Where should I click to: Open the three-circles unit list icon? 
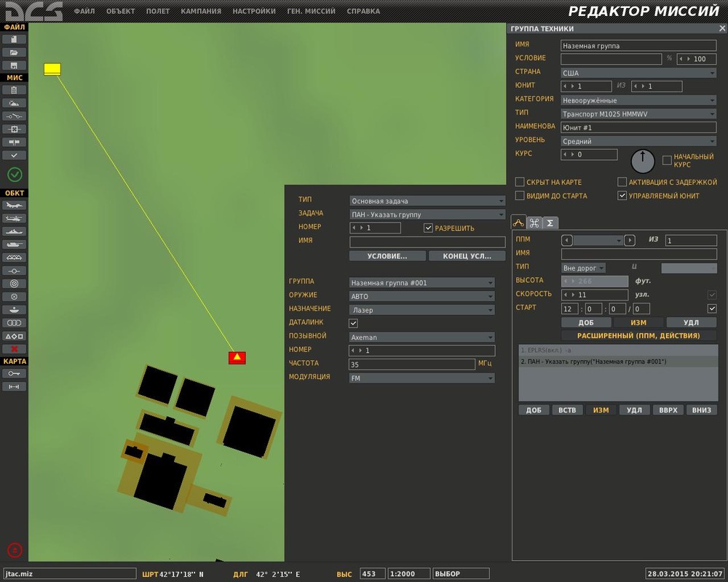[14, 322]
